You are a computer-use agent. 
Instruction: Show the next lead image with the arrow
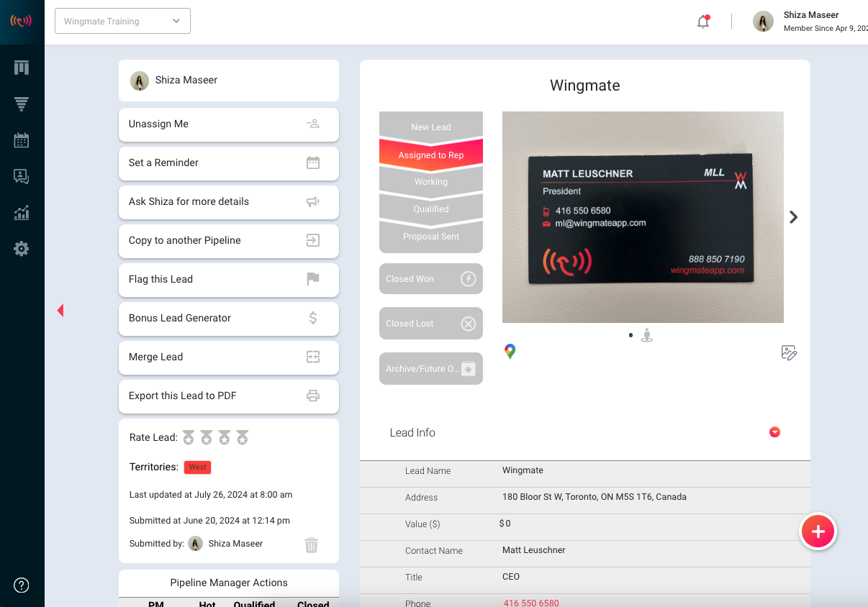coord(793,217)
